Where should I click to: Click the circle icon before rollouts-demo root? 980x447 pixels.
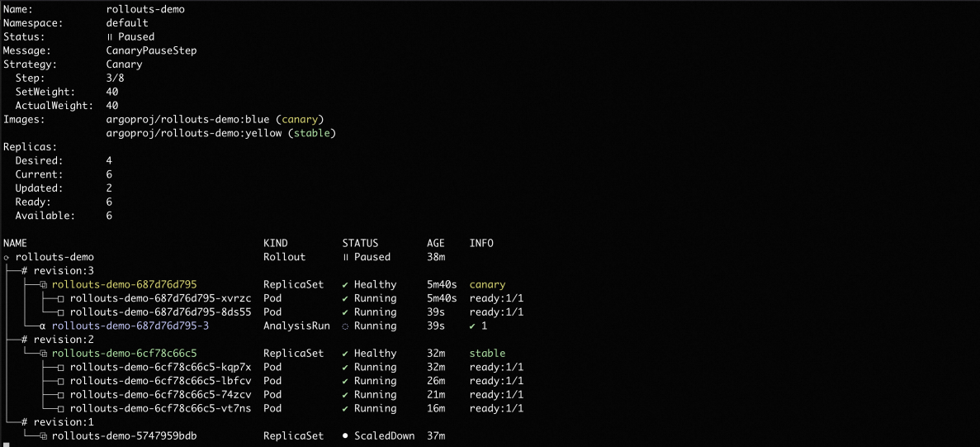point(7,257)
